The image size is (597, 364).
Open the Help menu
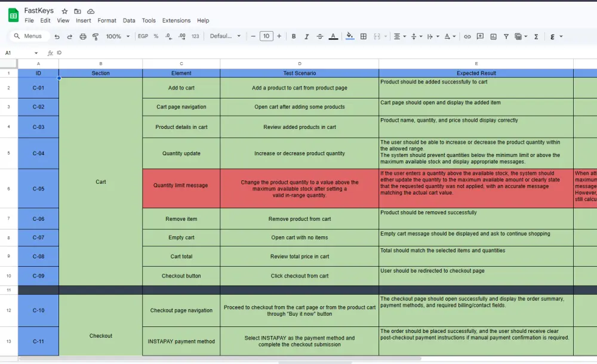tap(203, 20)
